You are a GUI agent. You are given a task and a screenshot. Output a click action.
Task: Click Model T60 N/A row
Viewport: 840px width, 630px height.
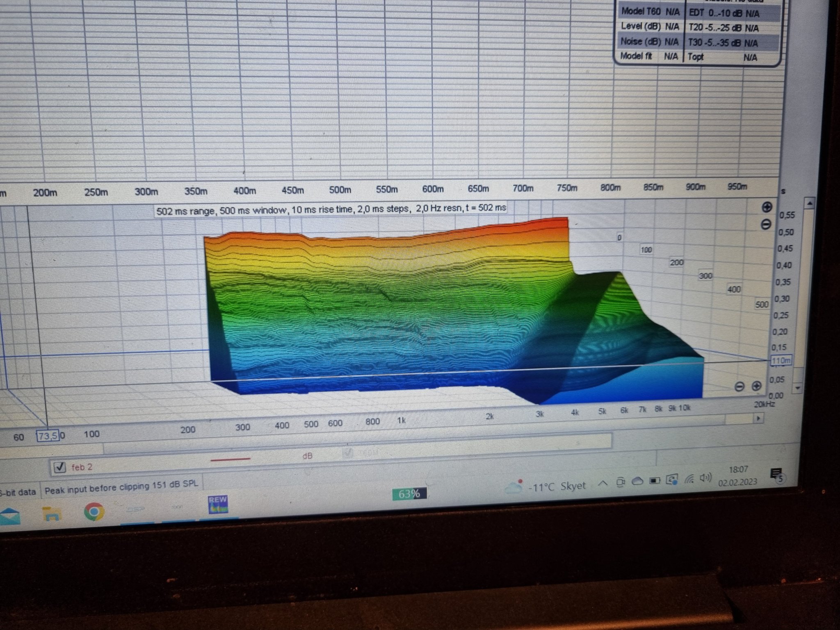pyautogui.click(x=650, y=11)
